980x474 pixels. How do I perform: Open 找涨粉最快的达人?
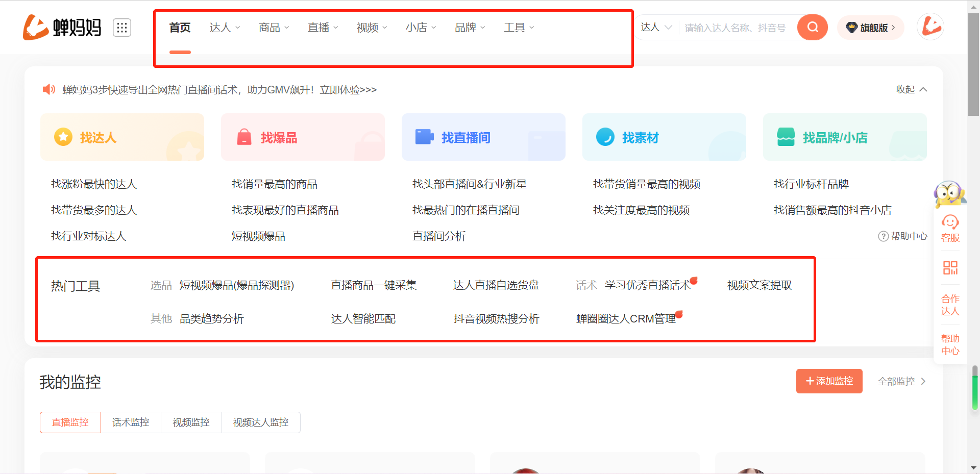(94, 184)
